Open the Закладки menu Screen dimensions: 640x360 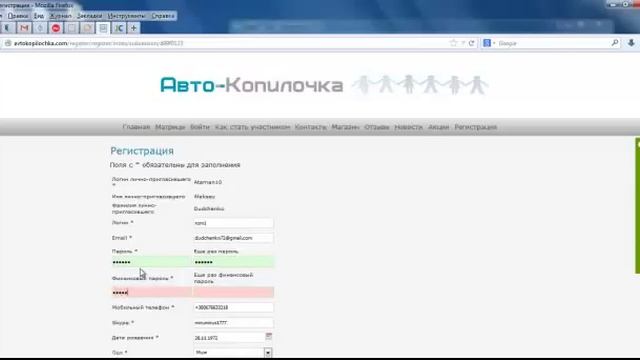[89, 16]
